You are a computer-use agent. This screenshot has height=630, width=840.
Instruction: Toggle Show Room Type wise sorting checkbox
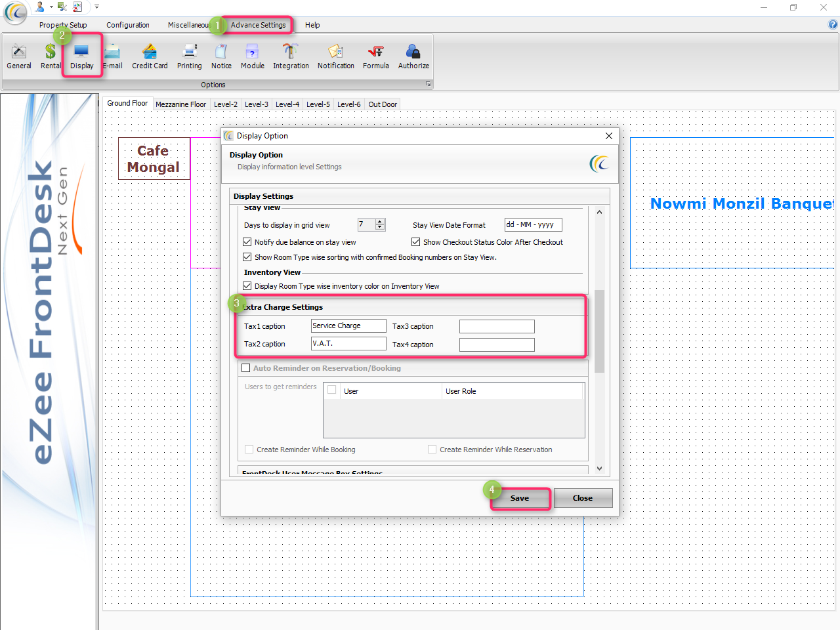247,257
